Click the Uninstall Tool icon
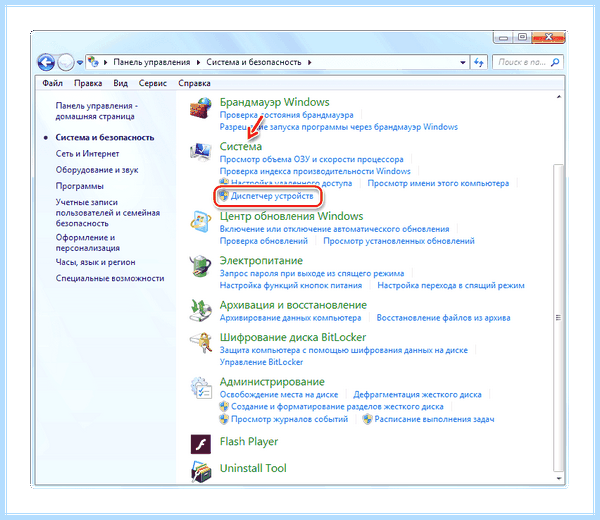This screenshot has width=600, height=520. pos(201,471)
